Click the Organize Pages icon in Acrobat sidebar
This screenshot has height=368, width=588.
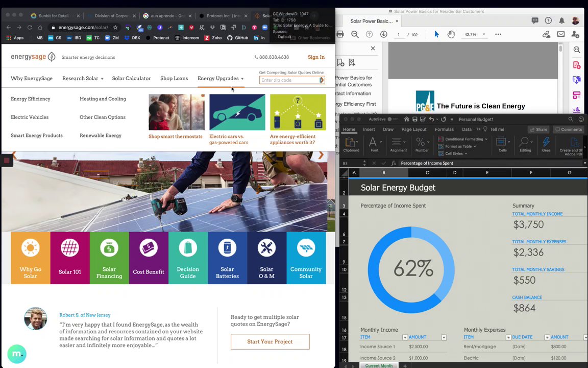click(577, 96)
